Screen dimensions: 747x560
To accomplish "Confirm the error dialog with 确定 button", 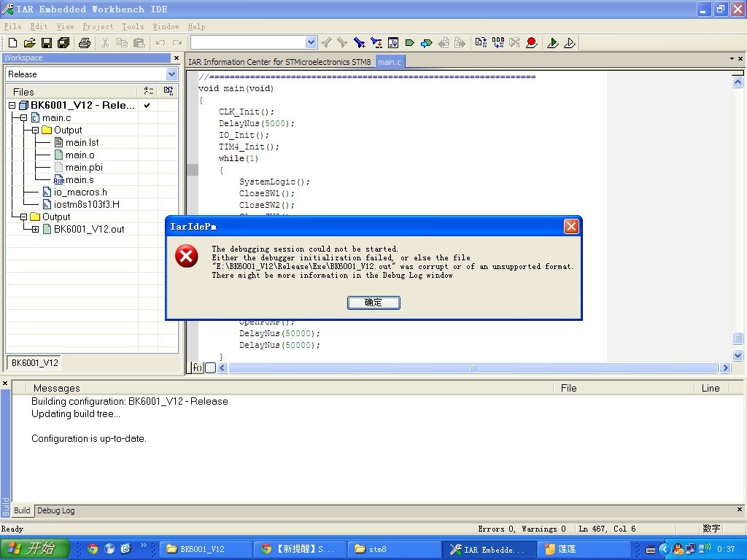I will (x=373, y=303).
